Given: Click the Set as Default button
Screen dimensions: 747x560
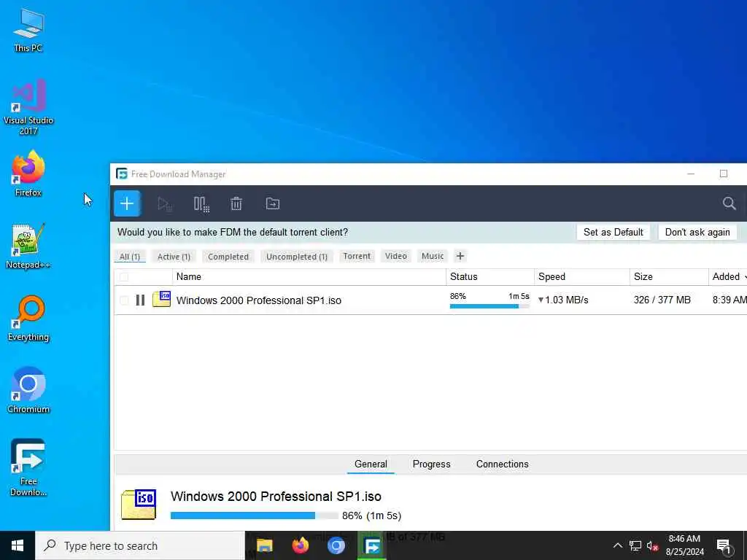Looking at the screenshot, I should (x=613, y=233).
